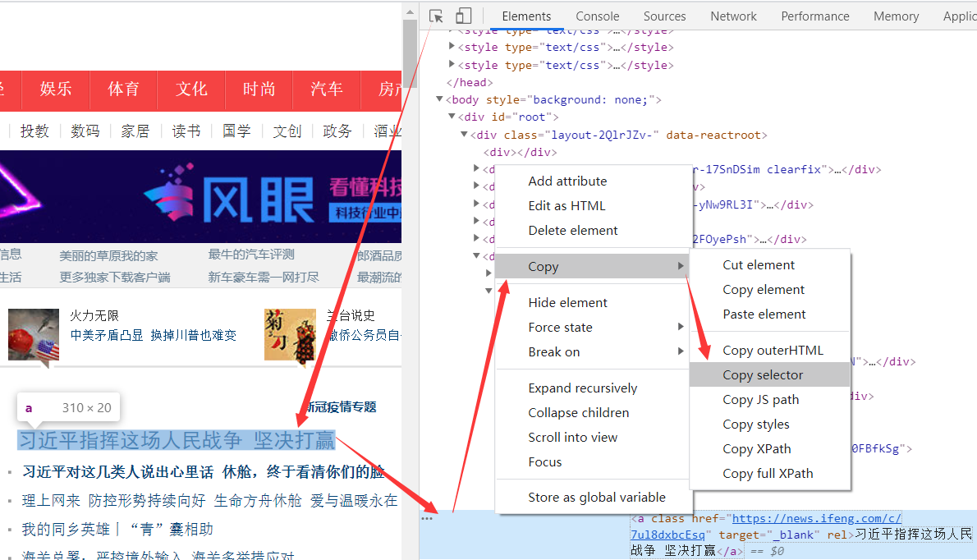Click the webpage vertical scrollbar
This screenshot has width=977, height=560.
coord(410,49)
